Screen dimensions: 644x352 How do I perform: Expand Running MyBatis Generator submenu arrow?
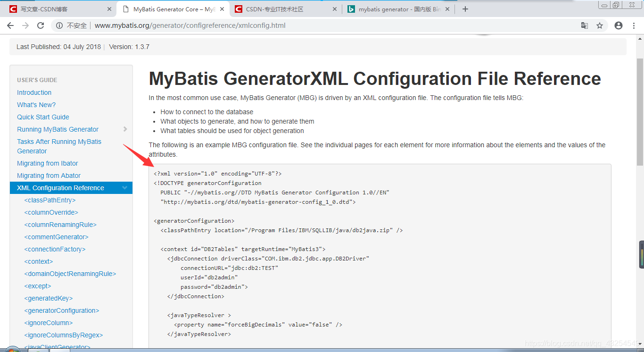(125, 129)
